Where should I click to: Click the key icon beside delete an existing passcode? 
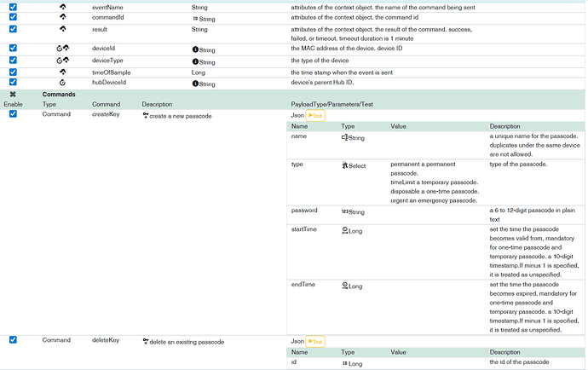pyautogui.click(x=146, y=342)
